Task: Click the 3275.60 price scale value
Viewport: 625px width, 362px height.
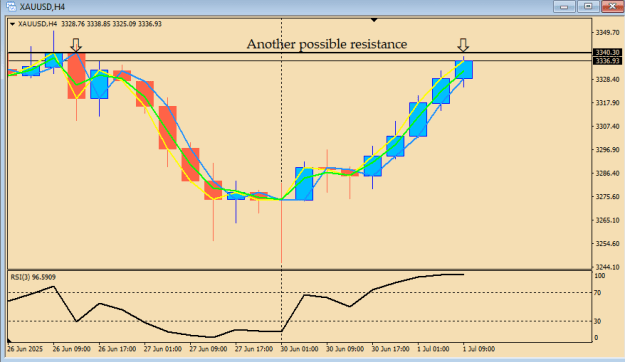Action: (x=607, y=197)
